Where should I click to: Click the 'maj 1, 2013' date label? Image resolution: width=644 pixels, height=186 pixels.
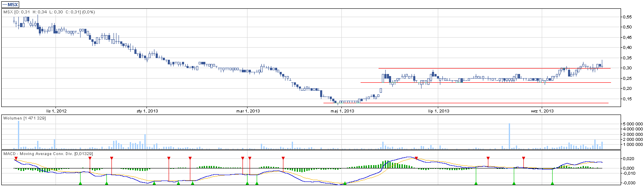coord(342,111)
